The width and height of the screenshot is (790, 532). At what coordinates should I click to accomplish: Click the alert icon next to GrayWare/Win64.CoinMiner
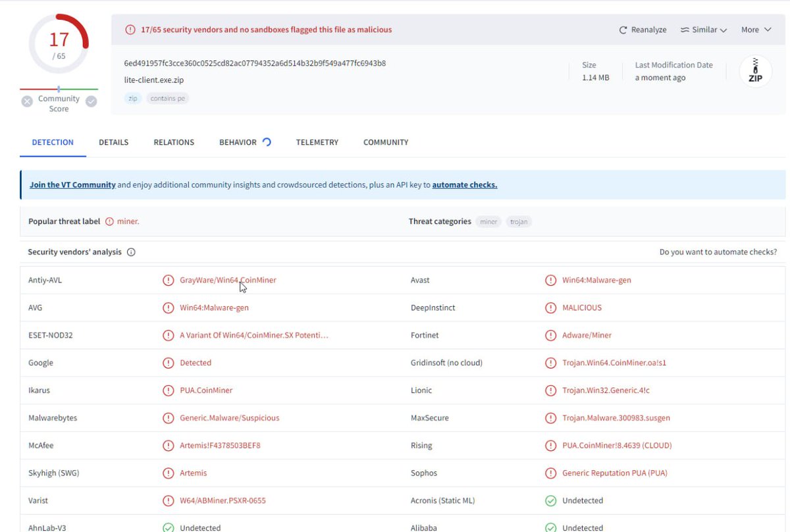(x=169, y=280)
